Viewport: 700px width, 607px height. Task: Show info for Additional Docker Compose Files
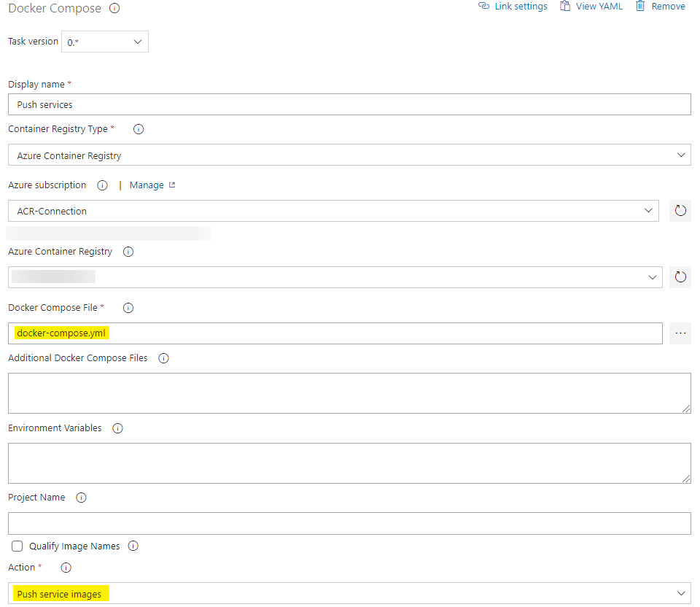(164, 358)
